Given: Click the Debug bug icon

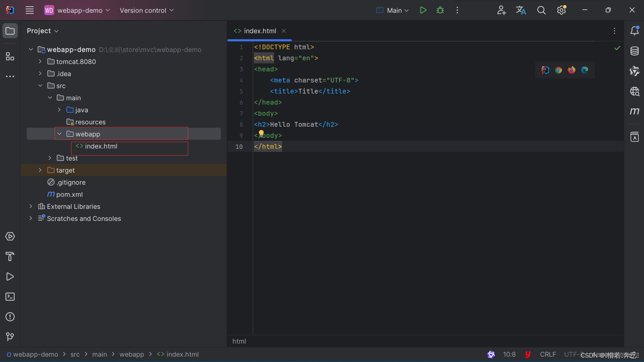Looking at the screenshot, I should (440, 10).
